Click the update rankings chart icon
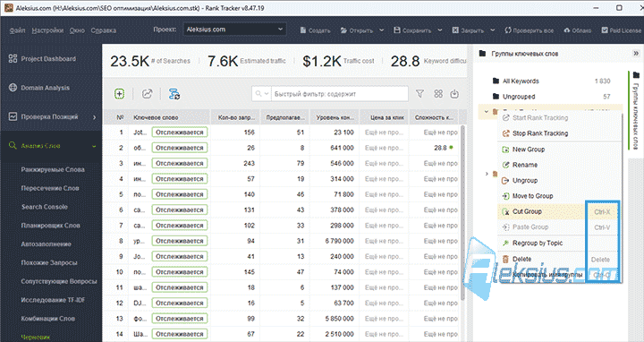Screen dimensions: 644x342 147,94
